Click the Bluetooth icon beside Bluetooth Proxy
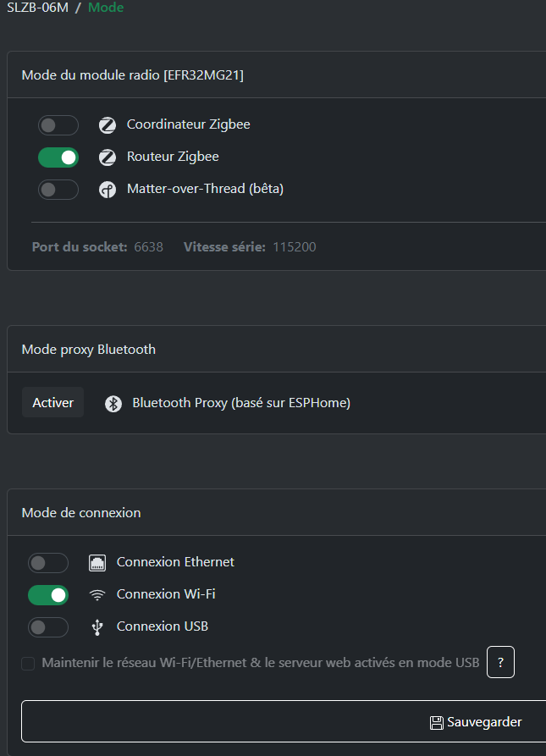This screenshot has height=756, width=546. [113, 404]
